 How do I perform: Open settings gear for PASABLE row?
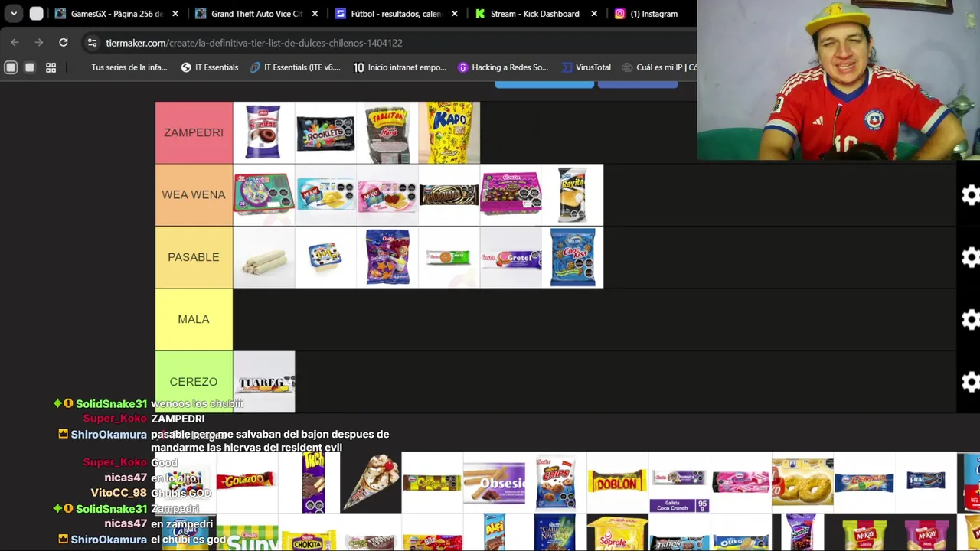970,257
